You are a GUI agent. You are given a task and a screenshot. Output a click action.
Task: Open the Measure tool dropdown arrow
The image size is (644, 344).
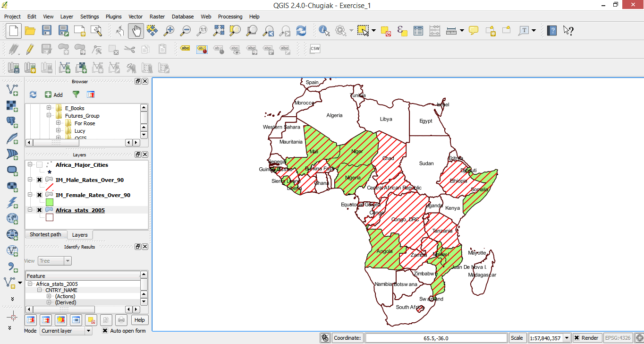coord(462,31)
